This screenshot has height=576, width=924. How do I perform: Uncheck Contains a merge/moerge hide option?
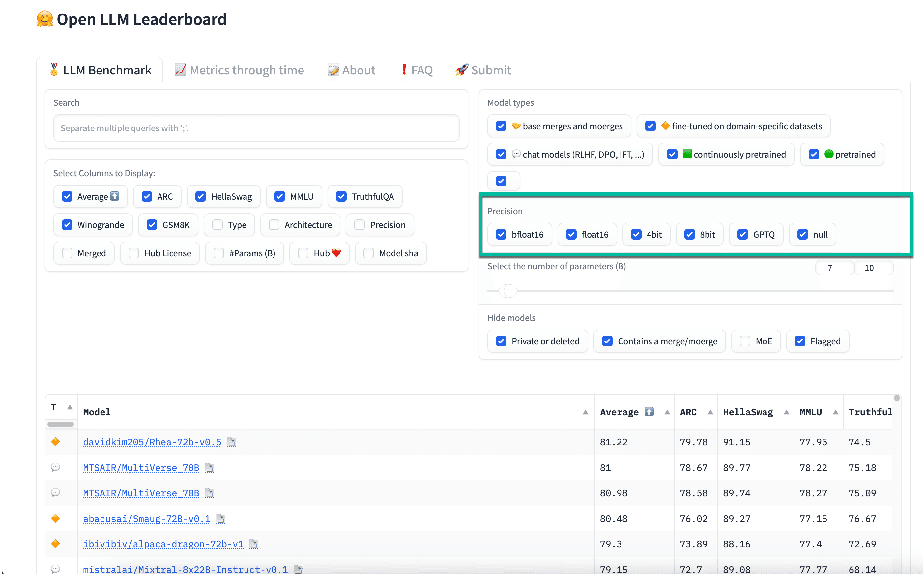coord(608,341)
